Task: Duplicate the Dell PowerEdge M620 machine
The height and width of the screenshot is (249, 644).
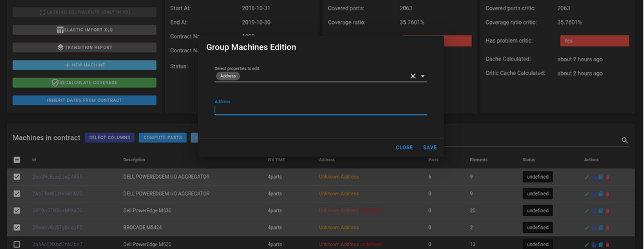Action: pyautogui.click(x=594, y=244)
